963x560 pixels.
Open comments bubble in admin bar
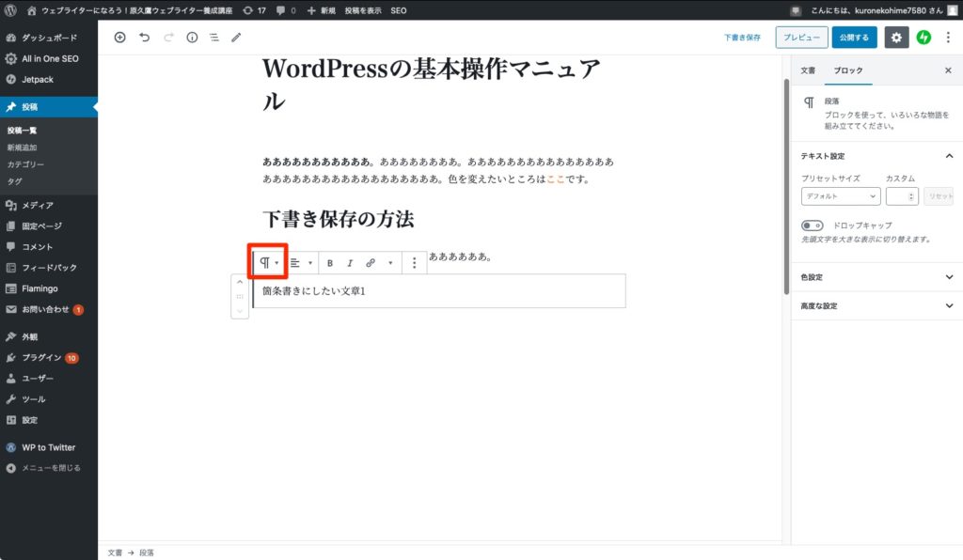coord(286,10)
